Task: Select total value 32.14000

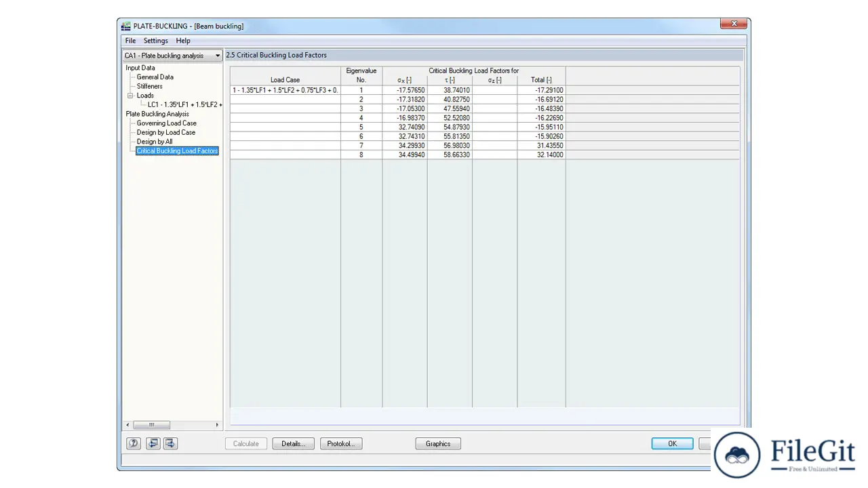Action: click(541, 155)
